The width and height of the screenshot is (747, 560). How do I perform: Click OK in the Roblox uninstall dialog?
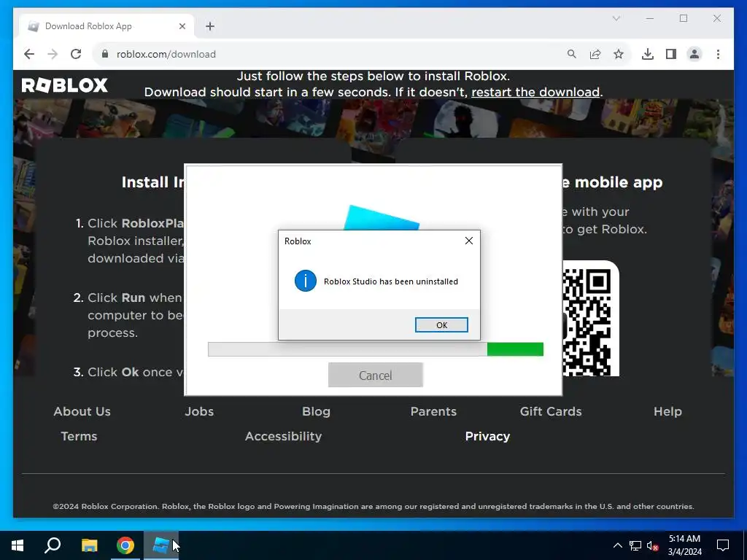point(441,324)
